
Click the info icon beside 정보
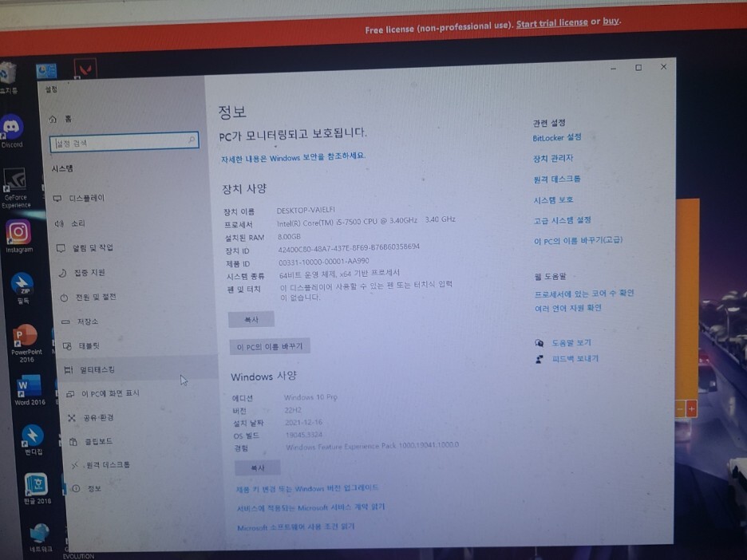(76, 488)
